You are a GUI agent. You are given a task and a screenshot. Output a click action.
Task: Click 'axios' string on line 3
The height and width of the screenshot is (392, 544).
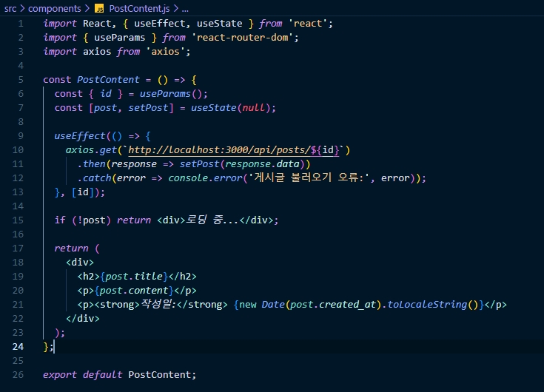(x=166, y=52)
